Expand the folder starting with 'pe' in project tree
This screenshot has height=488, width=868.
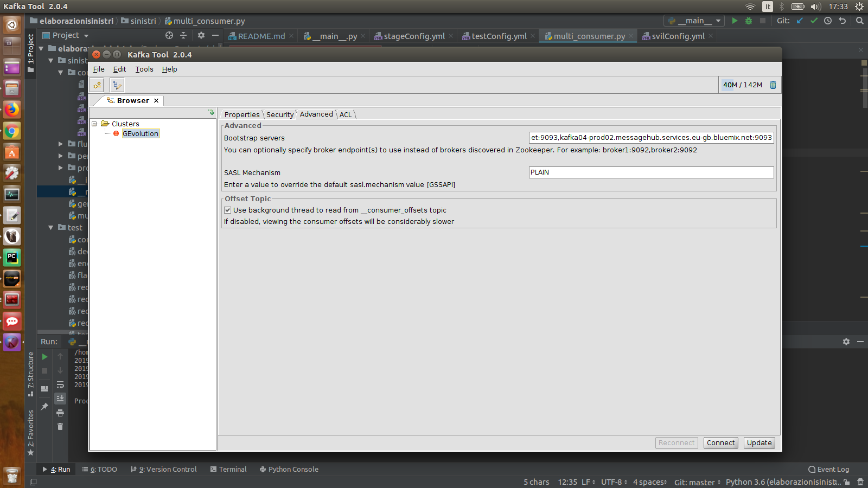click(61, 156)
